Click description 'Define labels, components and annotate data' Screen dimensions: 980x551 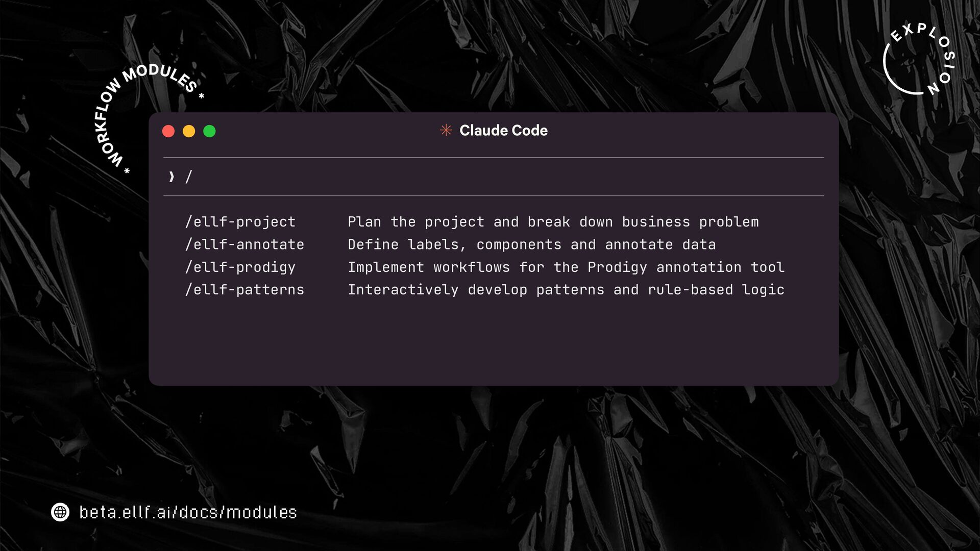531,244
